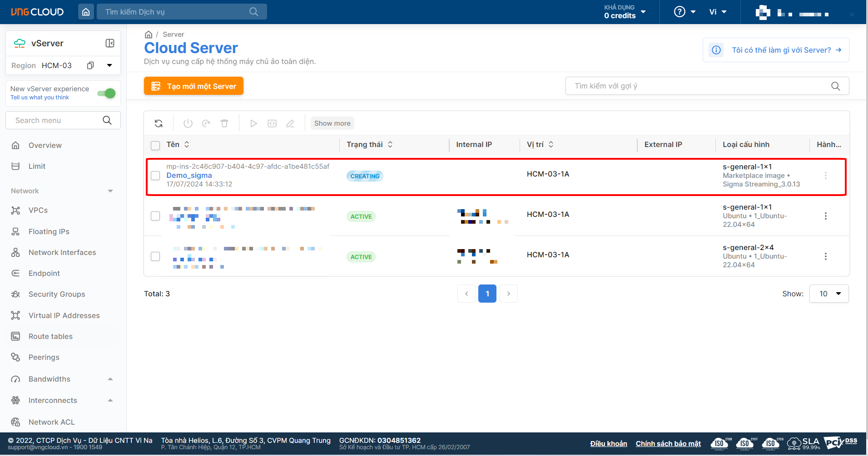This screenshot has height=456, width=868.
Task: Collapse the Network section in sidebar
Action: (110, 191)
